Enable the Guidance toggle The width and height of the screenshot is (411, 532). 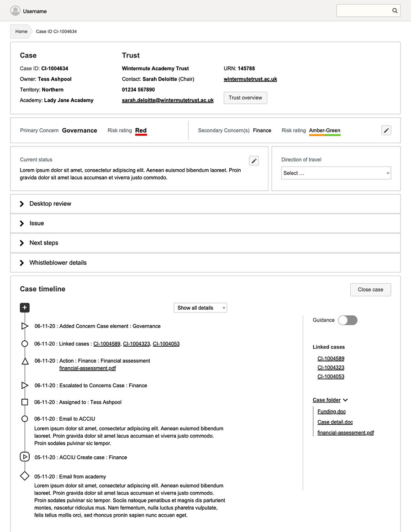tap(348, 320)
